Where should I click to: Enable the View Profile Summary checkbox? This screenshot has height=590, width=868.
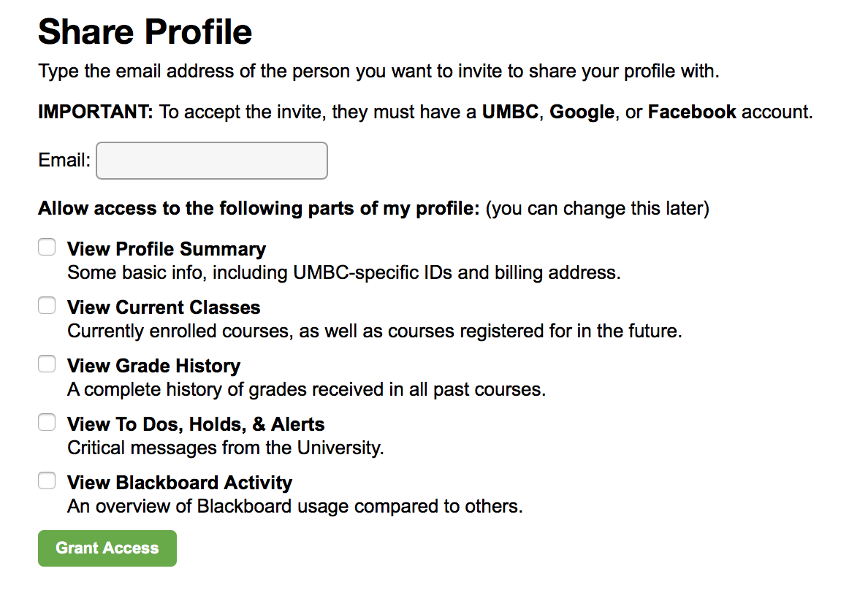click(x=47, y=248)
